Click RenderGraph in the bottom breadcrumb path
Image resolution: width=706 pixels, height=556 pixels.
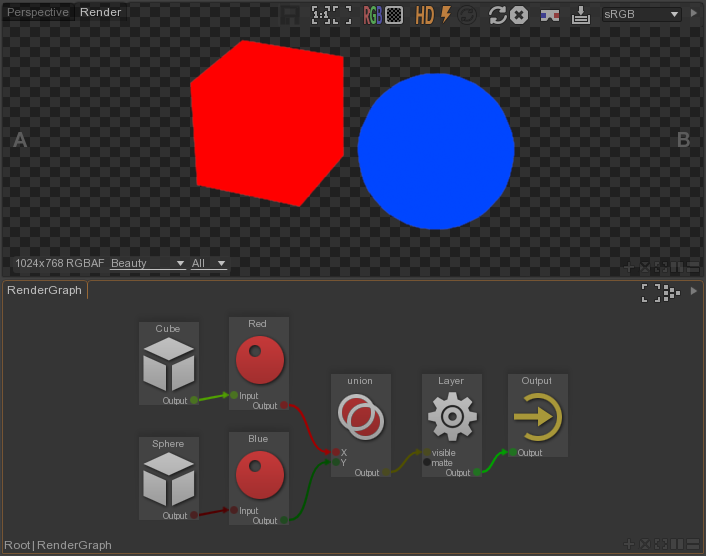tap(74, 545)
